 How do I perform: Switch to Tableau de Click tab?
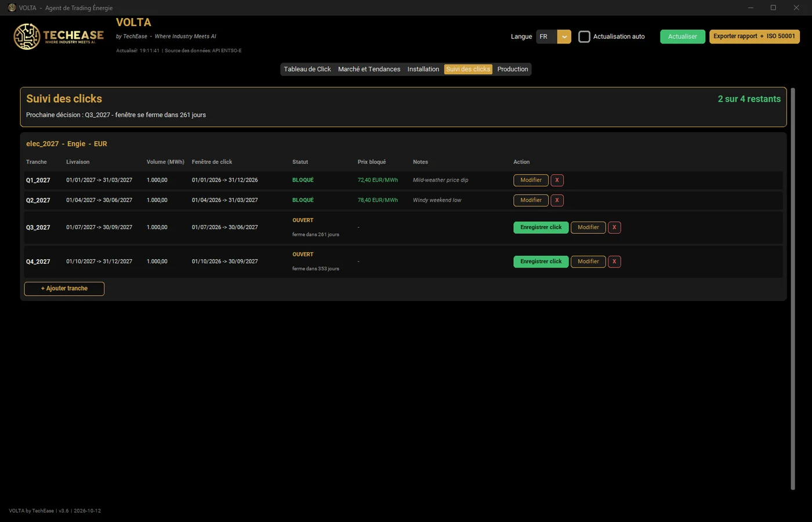tap(307, 69)
